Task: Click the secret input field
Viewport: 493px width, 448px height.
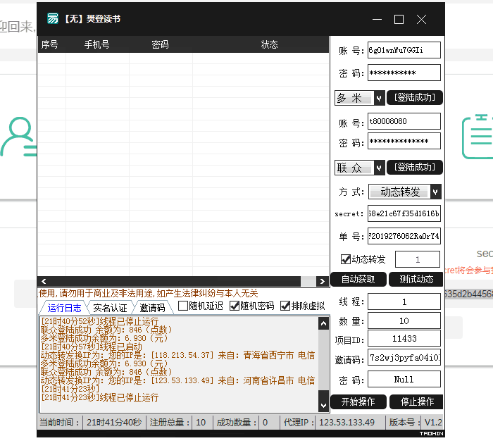Action: tap(404, 213)
